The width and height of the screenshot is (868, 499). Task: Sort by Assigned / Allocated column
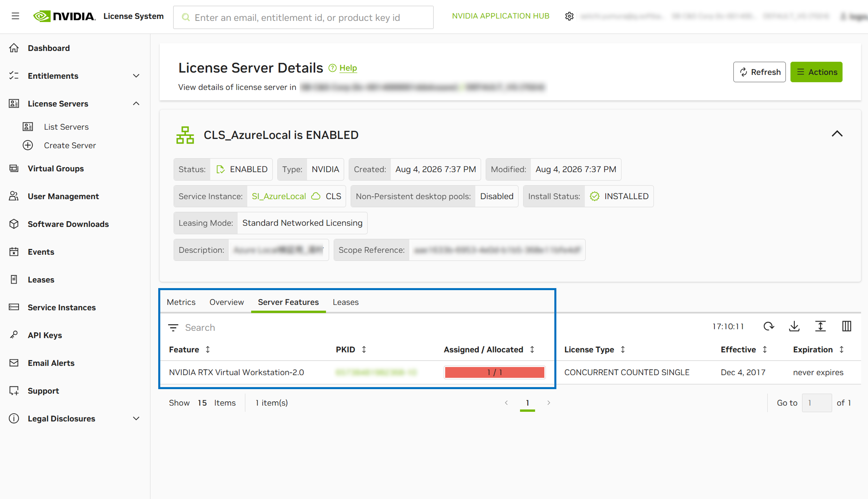[x=532, y=350]
